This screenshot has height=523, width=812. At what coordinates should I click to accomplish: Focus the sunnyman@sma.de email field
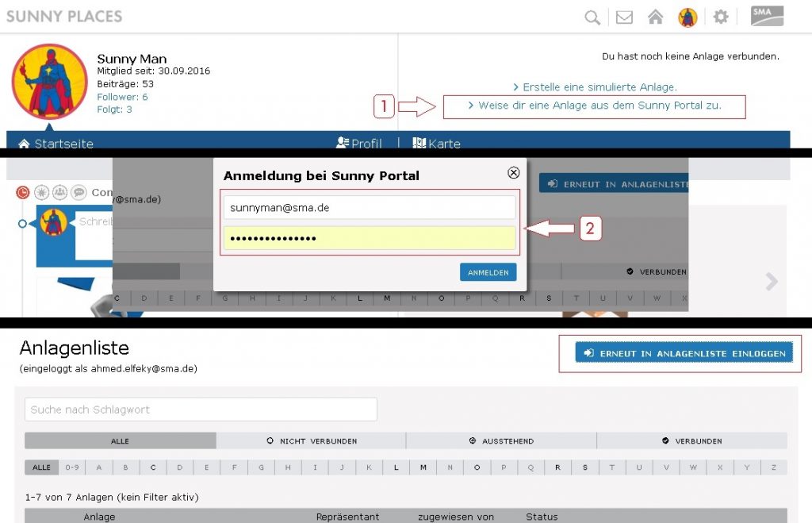[370, 208]
